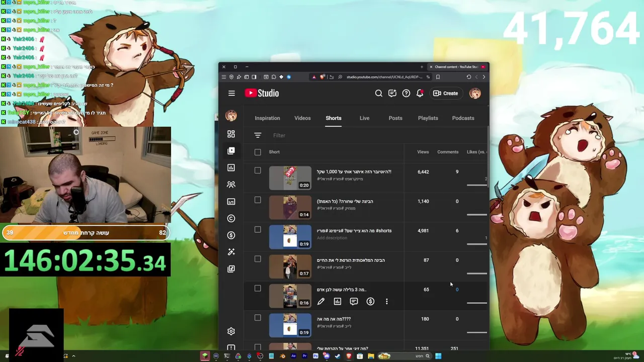The width and height of the screenshot is (644, 362).
Task: Click the Windows Start button
Action: [438, 356]
